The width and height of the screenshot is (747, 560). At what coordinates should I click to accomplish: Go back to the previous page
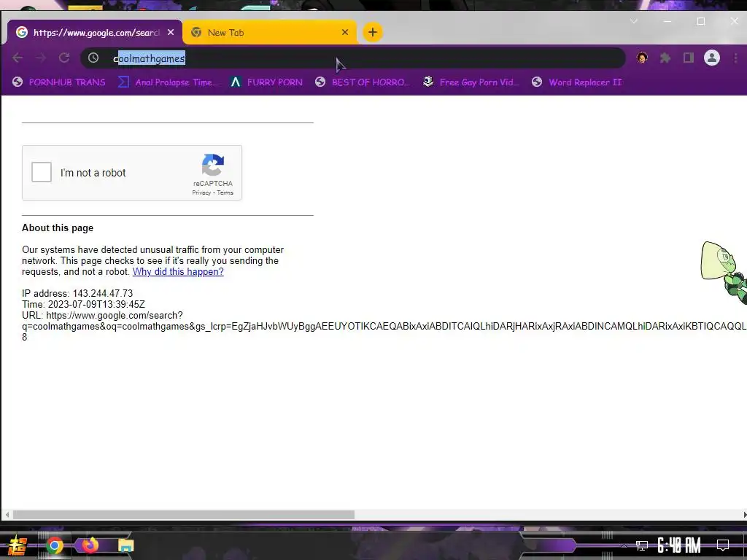pos(18,58)
